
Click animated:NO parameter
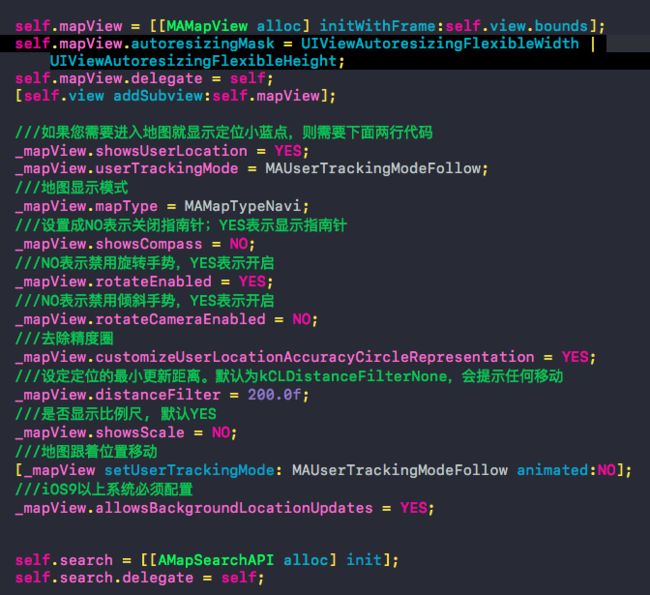click(x=566, y=470)
